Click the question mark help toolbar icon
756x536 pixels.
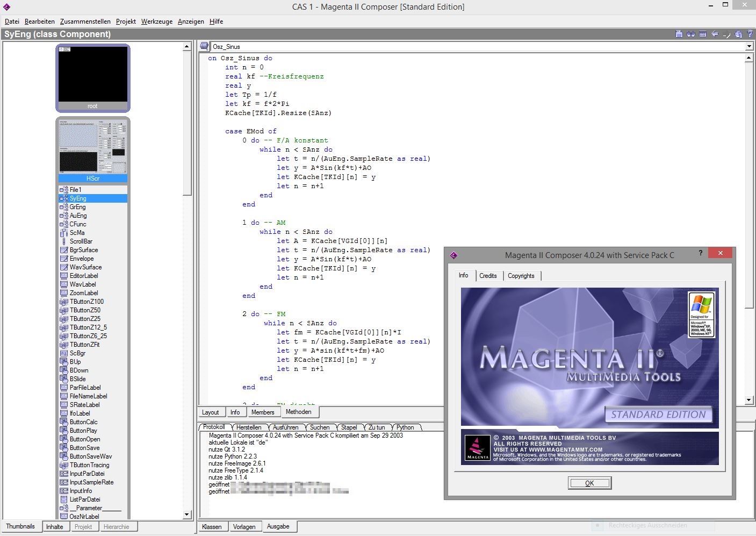750,34
